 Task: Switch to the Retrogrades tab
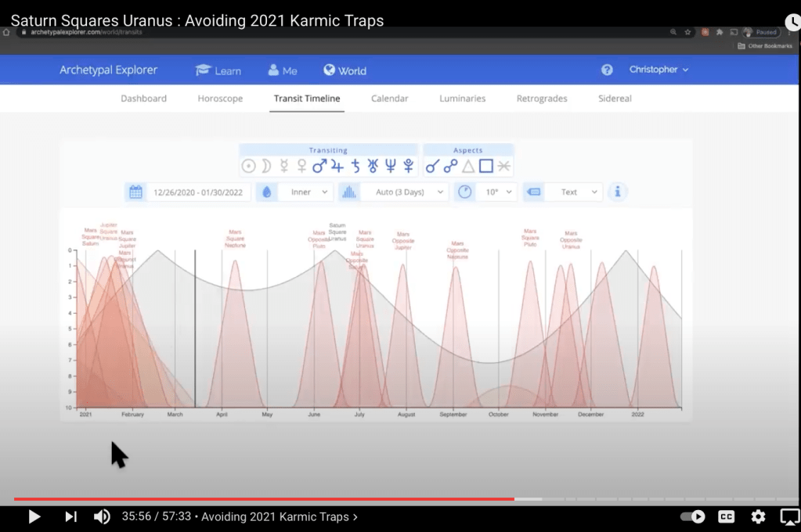coord(542,99)
